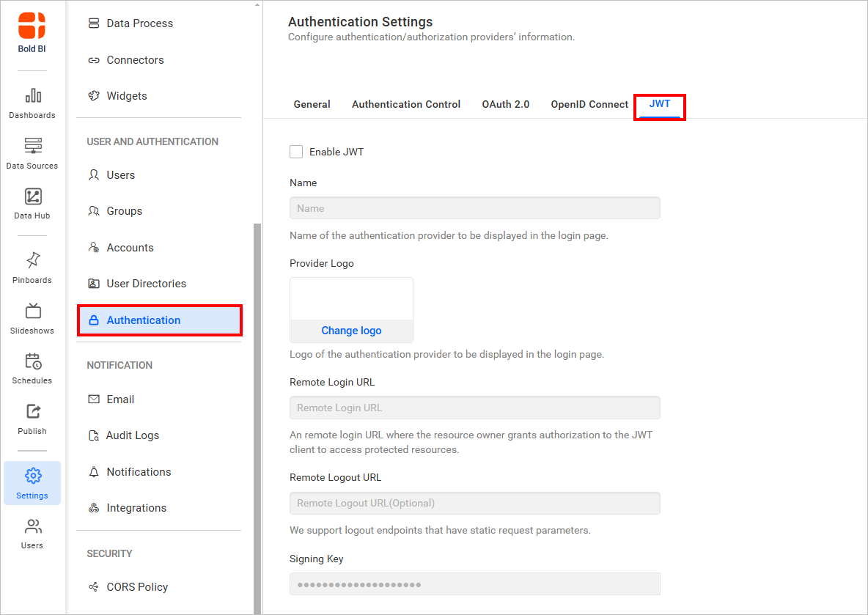Screen dimensions: 868x615
Task: Select the OpenID Connect tab
Action: click(589, 104)
